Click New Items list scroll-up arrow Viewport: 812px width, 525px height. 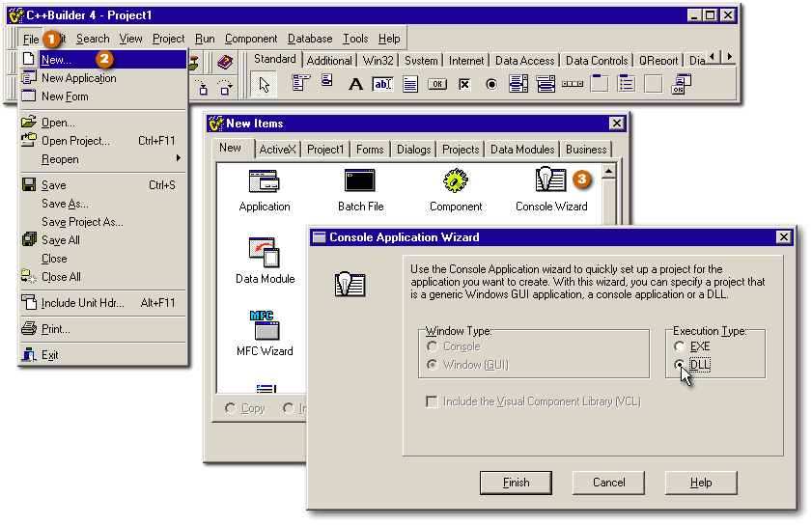pyautogui.click(x=609, y=172)
